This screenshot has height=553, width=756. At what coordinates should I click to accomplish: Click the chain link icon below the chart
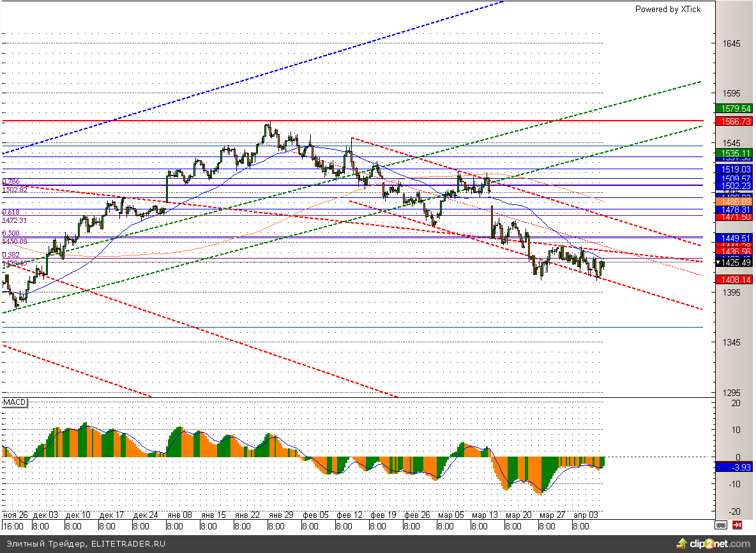coord(721,526)
